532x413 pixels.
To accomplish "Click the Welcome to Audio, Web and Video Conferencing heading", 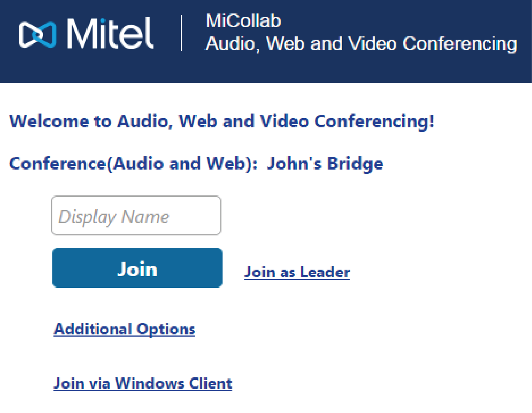I will [222, 121].
